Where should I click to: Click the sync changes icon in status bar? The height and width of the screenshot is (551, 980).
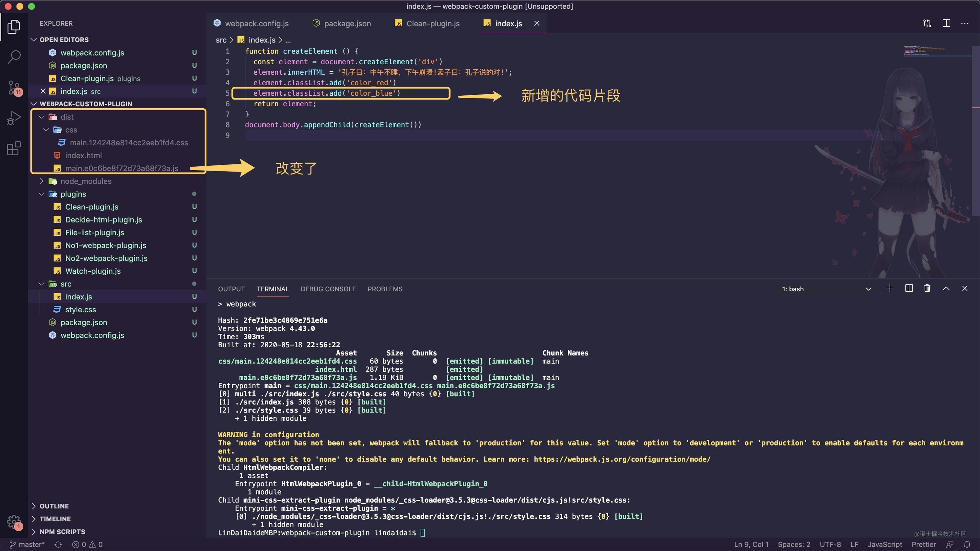pyautogui.click(x=58, y=545)
